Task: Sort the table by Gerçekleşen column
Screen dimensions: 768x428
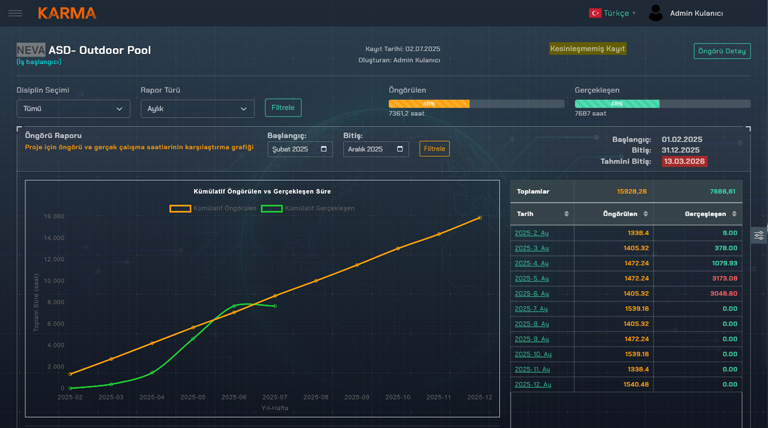Action: (735, 214)
